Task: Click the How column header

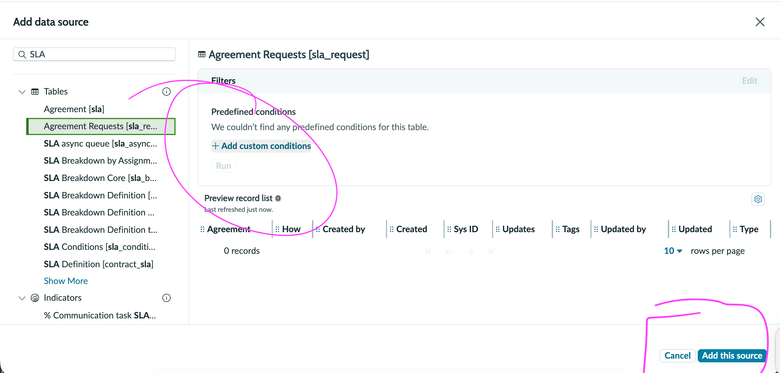Action: click(x=292, y=229)
